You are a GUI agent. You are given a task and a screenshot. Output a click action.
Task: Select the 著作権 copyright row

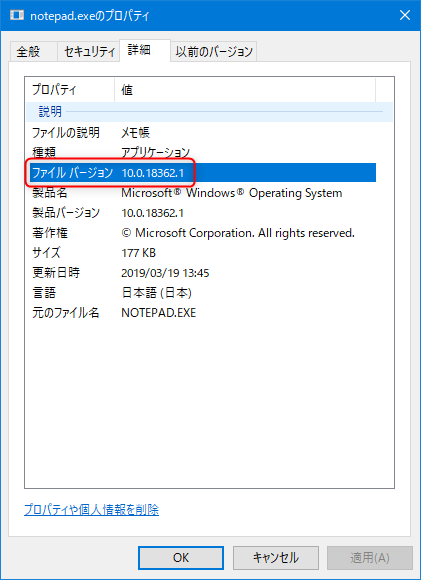(201, 233)
